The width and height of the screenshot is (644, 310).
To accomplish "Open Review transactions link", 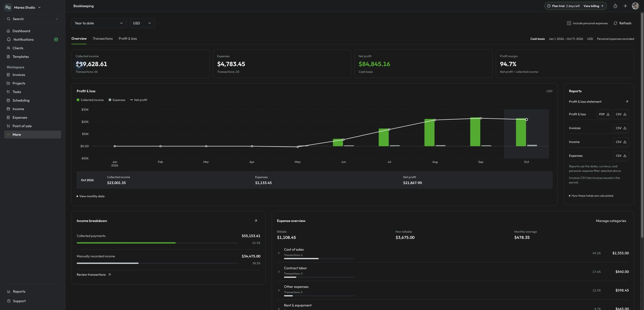I will coord(94,275).
